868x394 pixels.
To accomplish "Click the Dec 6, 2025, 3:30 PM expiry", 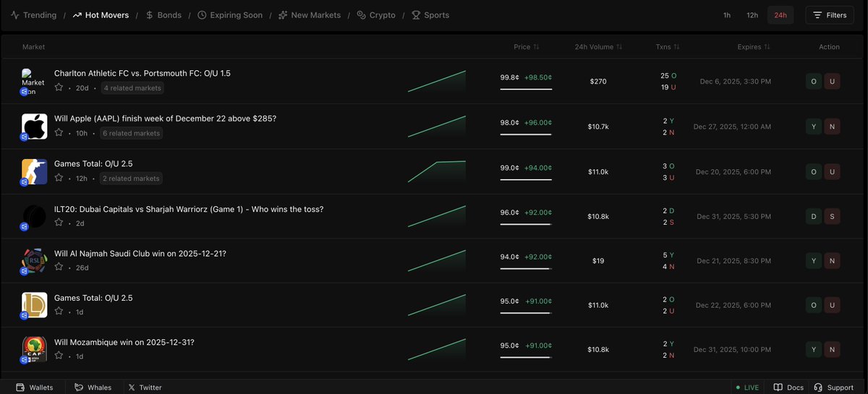I will pyautogui.click(x=736, y=82).
